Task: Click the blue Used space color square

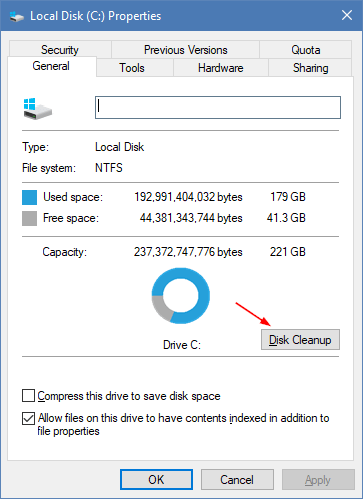Action: (x=29, y=197)
